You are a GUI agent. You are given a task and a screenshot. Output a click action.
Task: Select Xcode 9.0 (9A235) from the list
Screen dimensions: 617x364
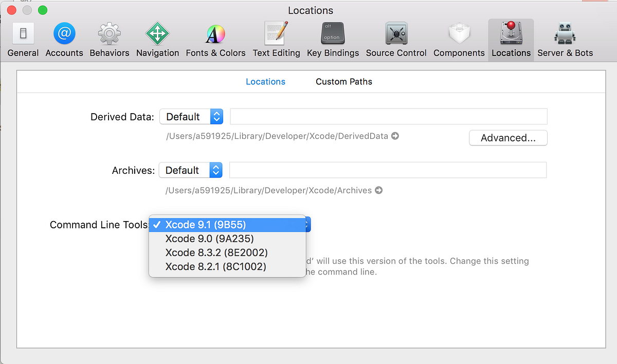pyautogui.click(x=209, y=239)
